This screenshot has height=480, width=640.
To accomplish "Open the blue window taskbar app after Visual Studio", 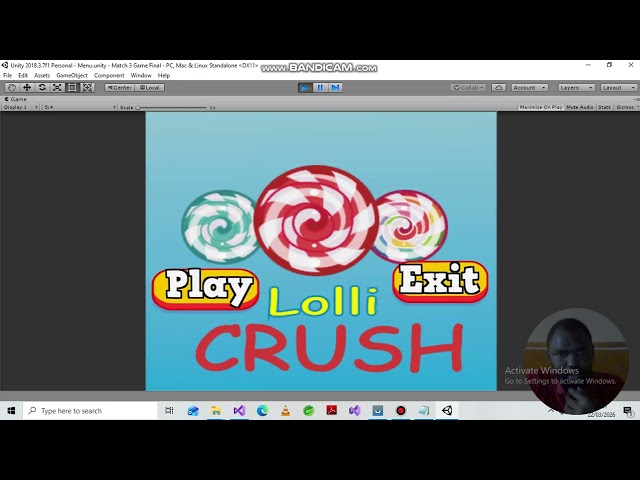I will point(378,411).
